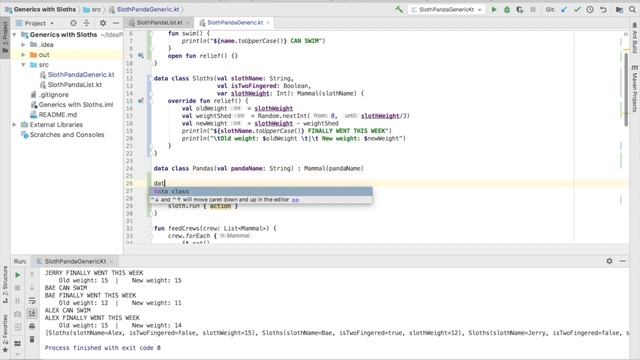Click the Down the Stack Trace arrow

[32, 288]
